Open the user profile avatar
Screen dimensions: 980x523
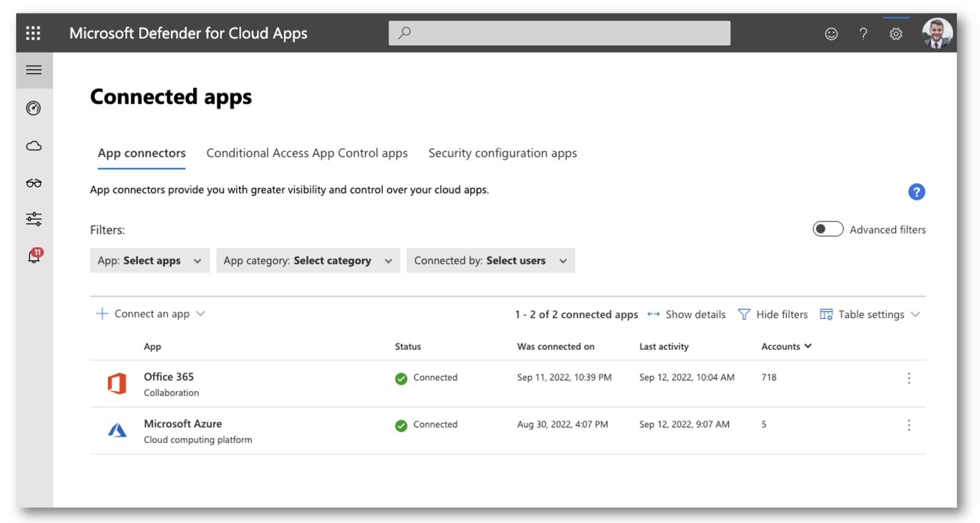(936, 33)
